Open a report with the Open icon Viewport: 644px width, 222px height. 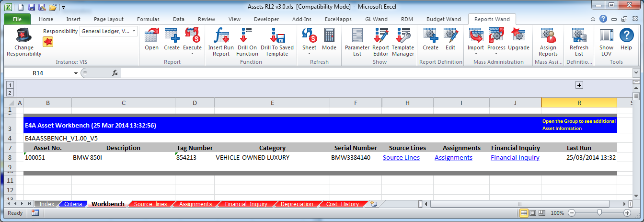click(x=151, y=35)
